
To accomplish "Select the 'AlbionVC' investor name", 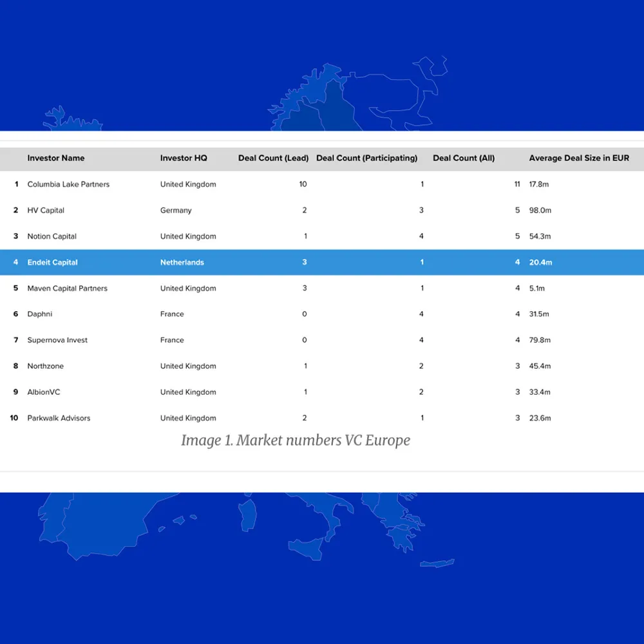I will (x=44, y=392).
